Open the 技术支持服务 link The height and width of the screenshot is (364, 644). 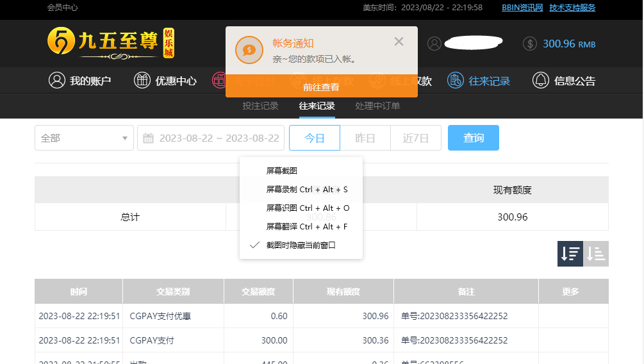[572, 8]
